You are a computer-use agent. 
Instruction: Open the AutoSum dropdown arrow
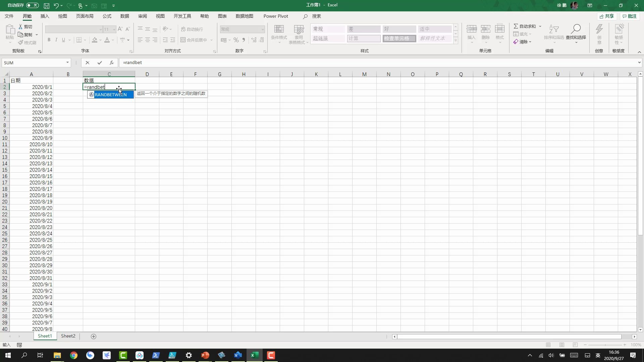(x=540, y=26)
